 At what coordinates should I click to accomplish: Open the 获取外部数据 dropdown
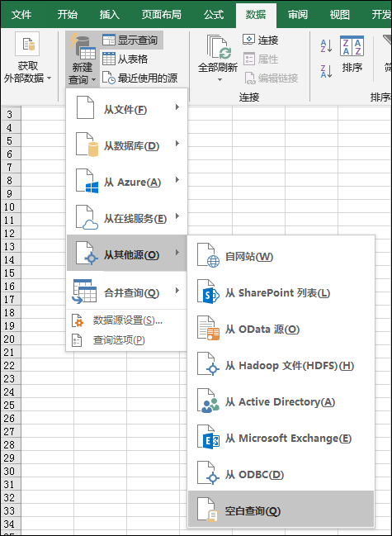point(28,58)
